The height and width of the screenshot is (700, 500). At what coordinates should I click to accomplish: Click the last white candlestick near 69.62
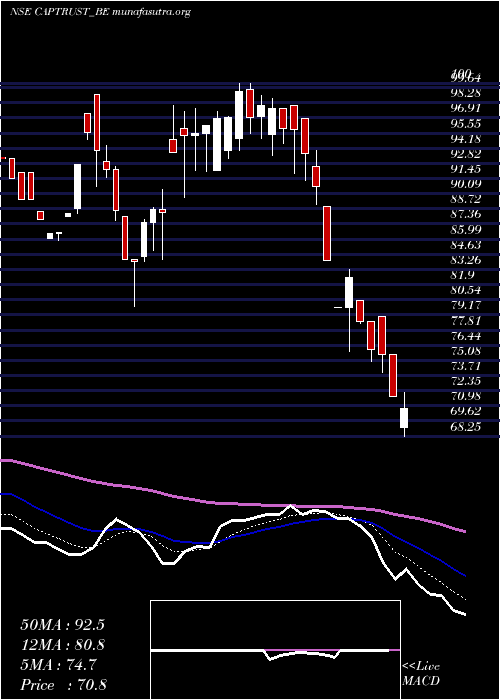[404, 418]
